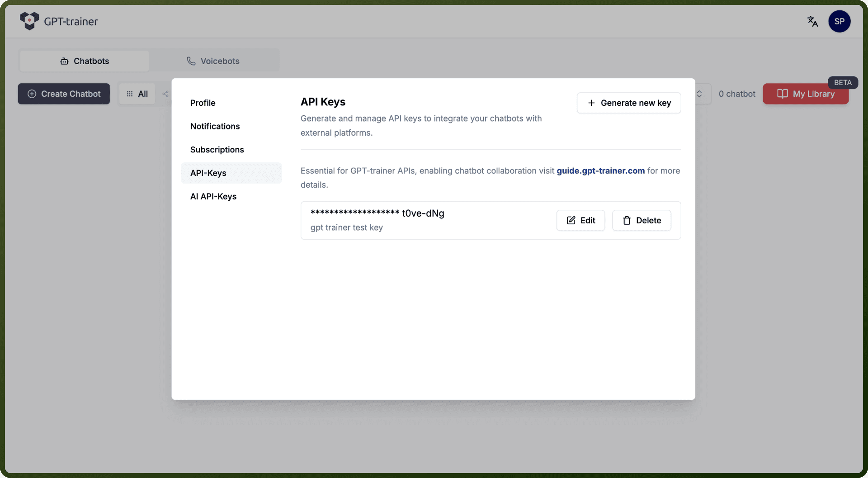Open My Library
868x478 pixels.
pyautogui.click(x=806, y=94)
